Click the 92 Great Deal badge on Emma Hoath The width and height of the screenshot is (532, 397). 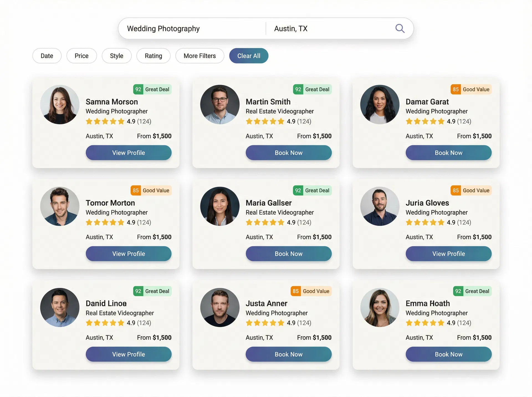(472, 291)
